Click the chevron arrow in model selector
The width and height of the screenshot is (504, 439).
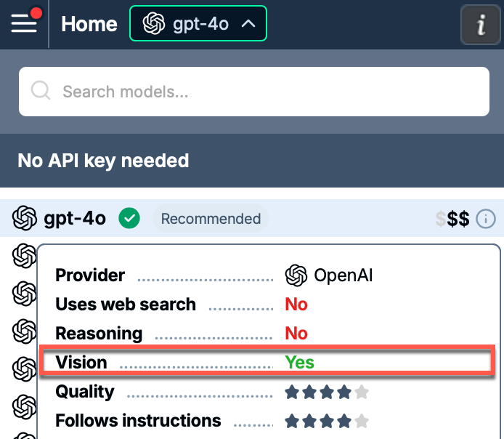pos(248,23)
